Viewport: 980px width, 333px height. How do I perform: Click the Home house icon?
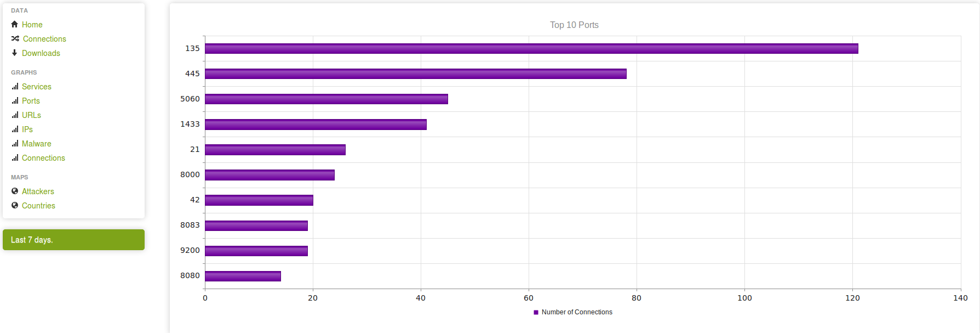[15, 24]
